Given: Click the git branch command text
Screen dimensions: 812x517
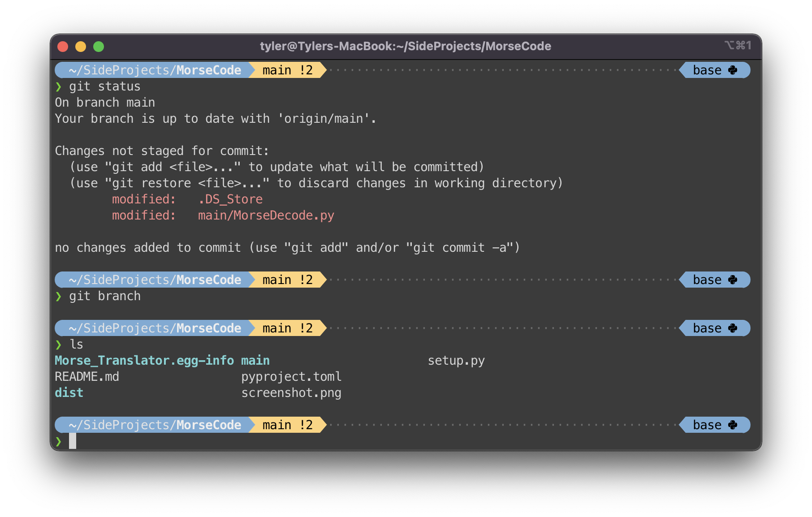Looking at the screenshot, I should (105, 296).
